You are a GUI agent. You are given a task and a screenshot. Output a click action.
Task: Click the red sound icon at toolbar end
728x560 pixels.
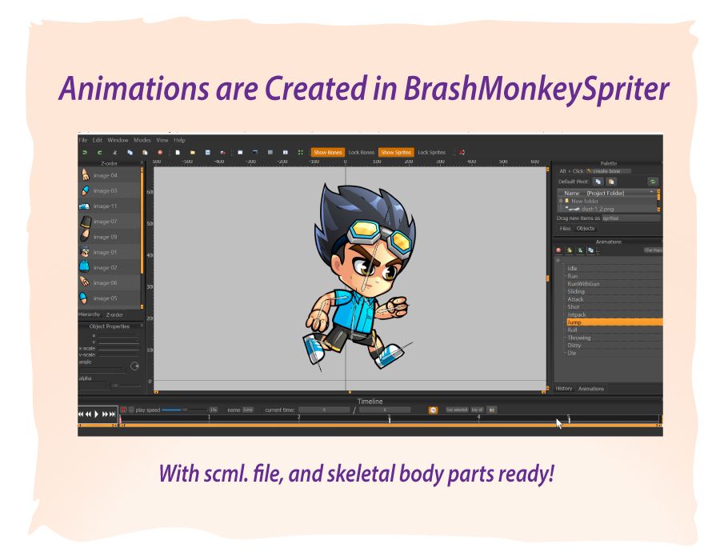click(x=462, y=152)
